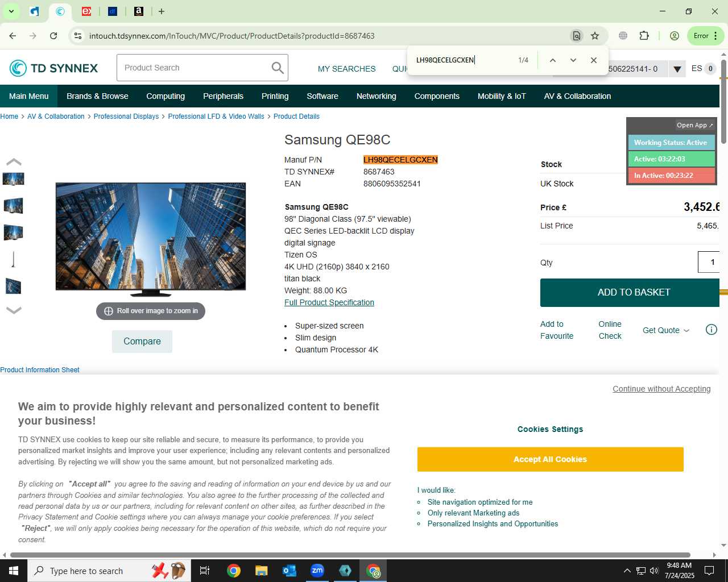This screenshot has width=728, height=582.
Task: Click the Amazon browser tab
Action: pos(139,11)
